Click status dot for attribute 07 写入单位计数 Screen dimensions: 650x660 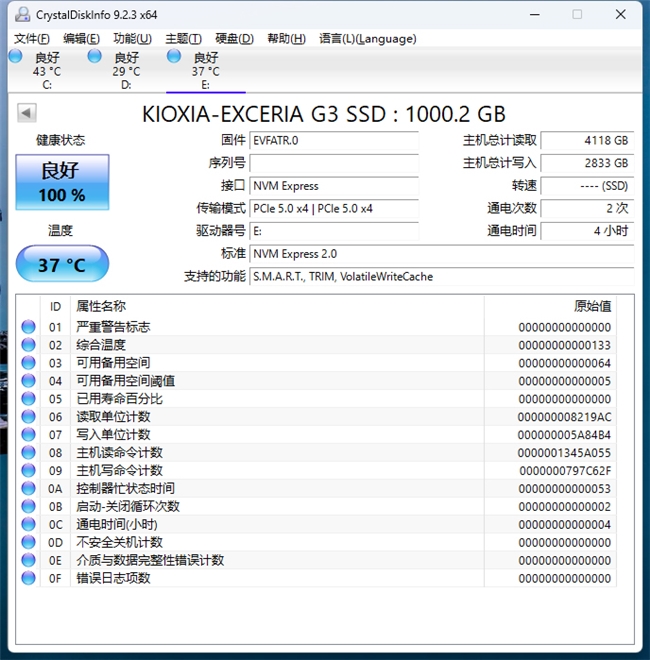pos(28,434)
